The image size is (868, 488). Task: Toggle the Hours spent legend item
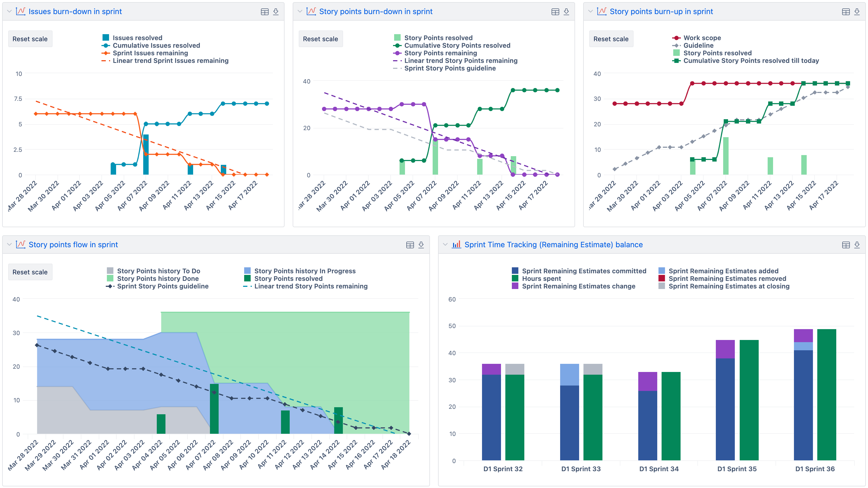541,278
